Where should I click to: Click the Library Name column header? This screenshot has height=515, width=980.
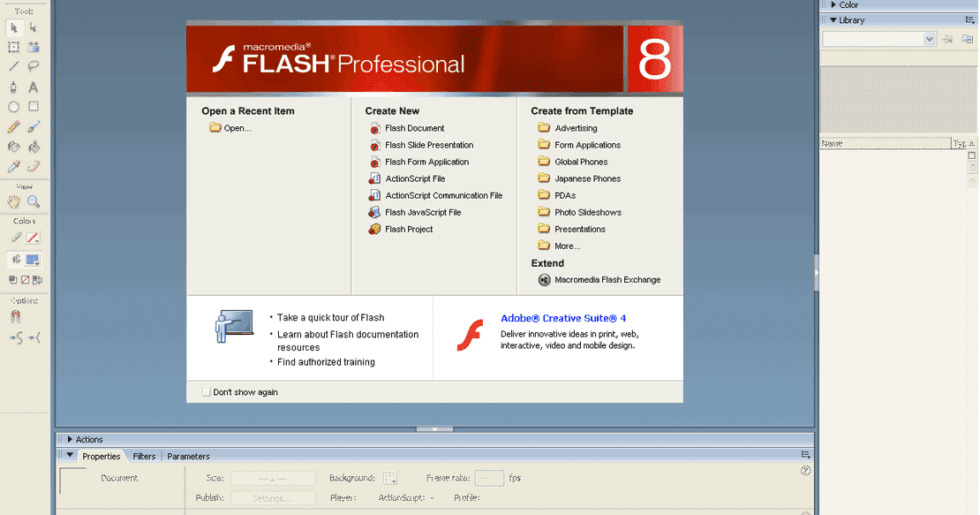coord(885,144)
